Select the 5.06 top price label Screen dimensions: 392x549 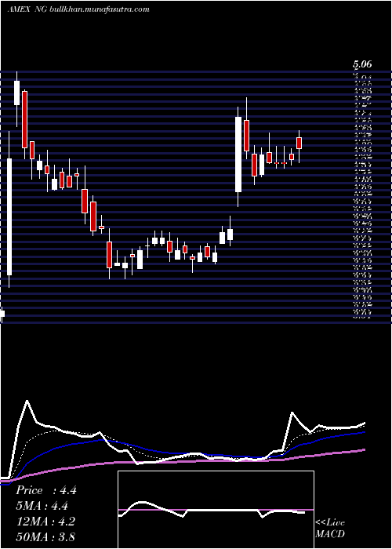tap(362, 65)
